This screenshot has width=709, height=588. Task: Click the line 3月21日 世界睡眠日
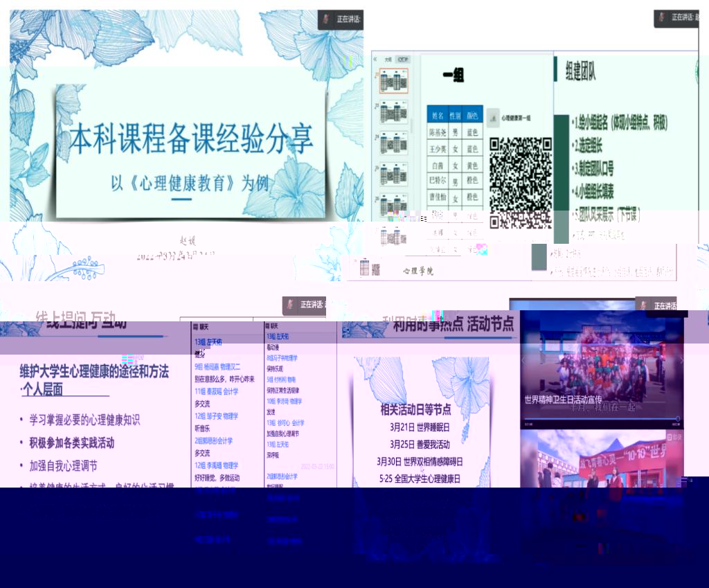pos(420,427)
